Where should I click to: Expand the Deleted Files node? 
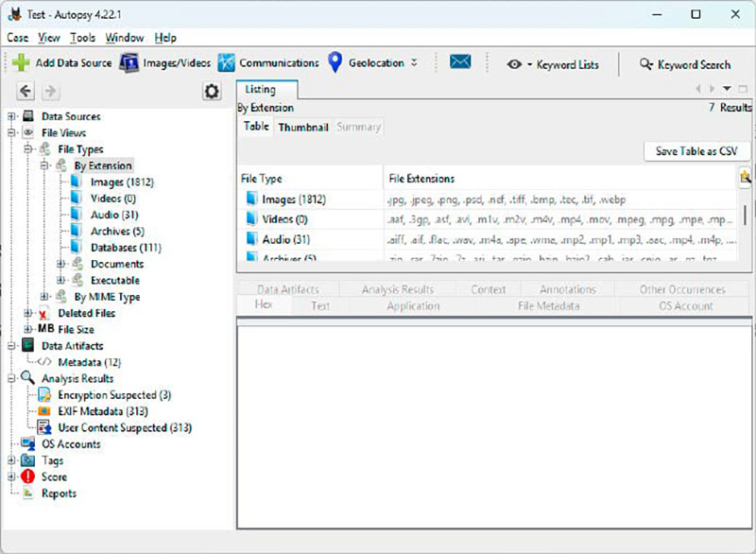click(x=28, y=313)
